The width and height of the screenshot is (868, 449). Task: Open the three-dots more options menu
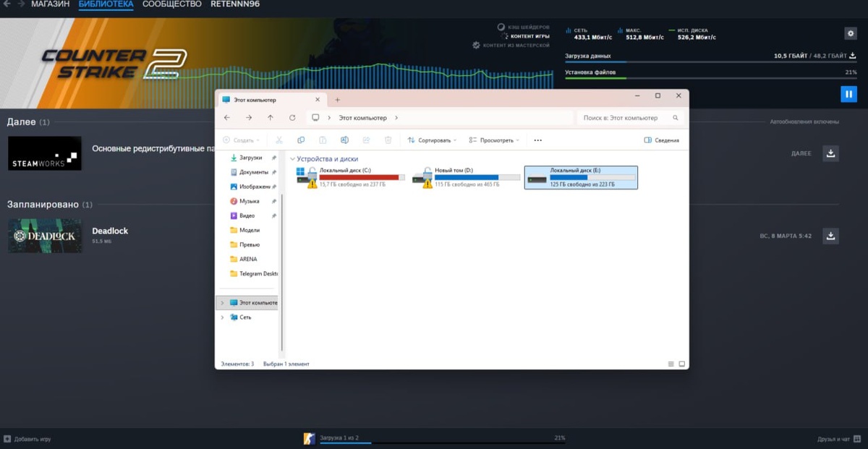click(537, 140)
